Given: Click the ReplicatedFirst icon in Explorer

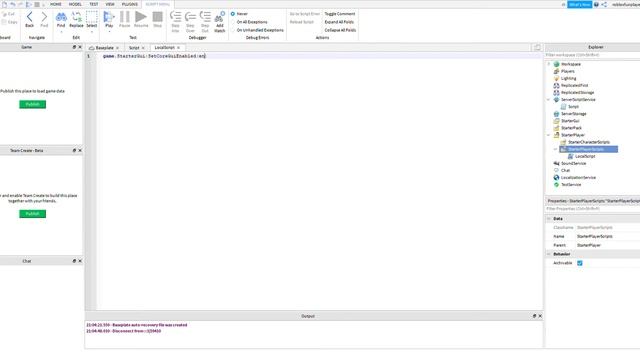Looking at the screenshot, I should click(556, 85).
